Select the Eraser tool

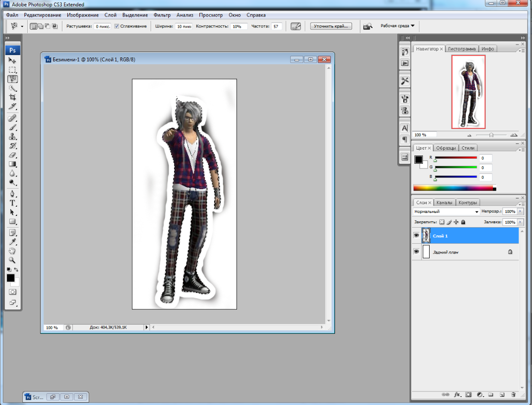13,155
